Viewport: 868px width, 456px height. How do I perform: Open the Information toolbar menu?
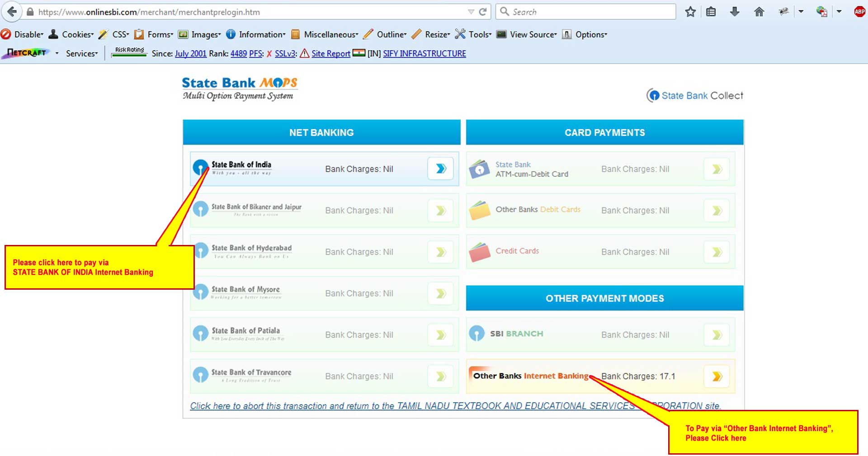(256, 34)
